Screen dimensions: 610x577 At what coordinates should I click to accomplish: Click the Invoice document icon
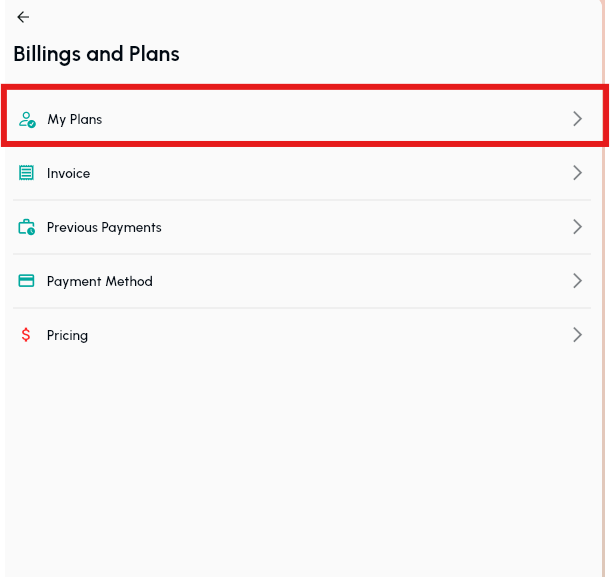coord(26,173)
